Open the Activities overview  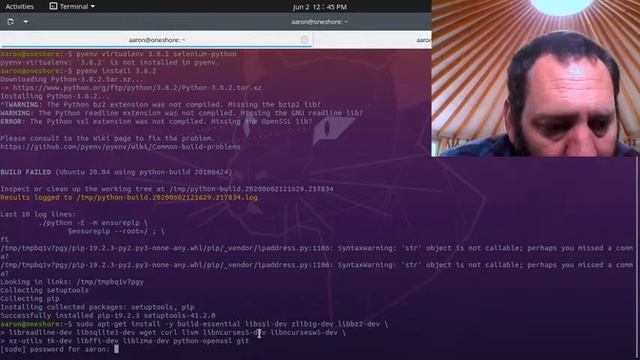coord(19,7)
